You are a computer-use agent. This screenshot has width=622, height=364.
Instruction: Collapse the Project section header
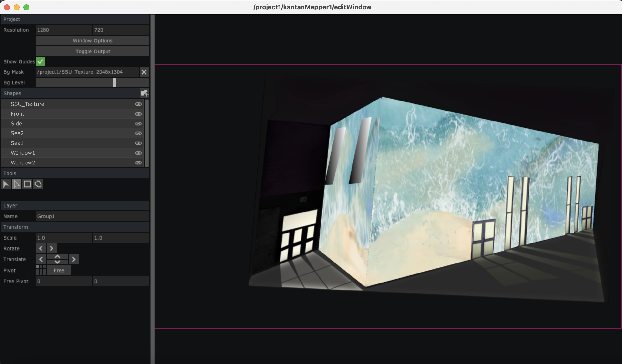(12, 19)
